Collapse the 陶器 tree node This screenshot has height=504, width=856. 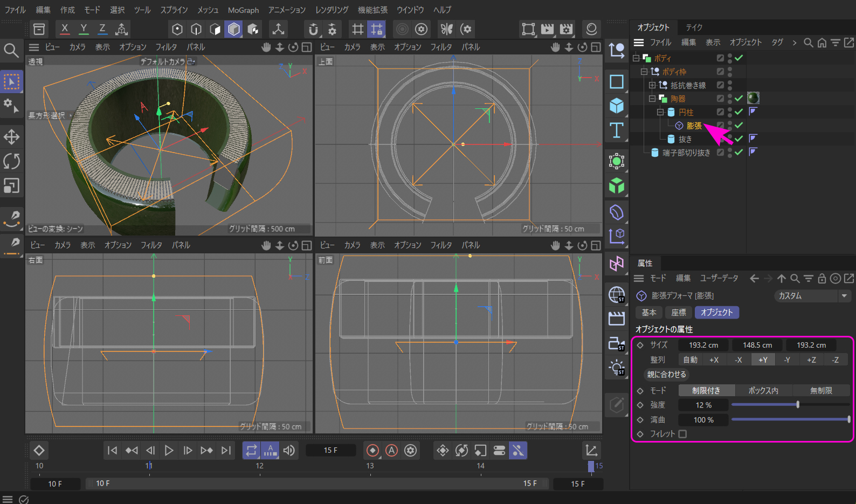tap(652, 99)
